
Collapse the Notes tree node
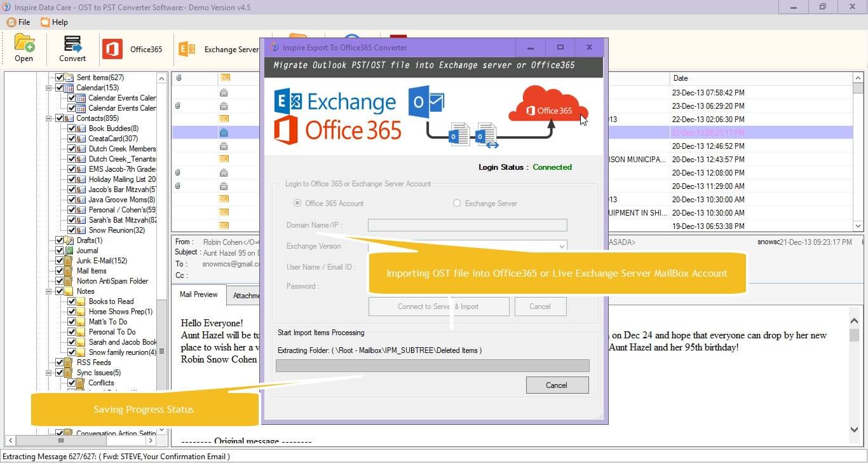[x=49, y=291]
